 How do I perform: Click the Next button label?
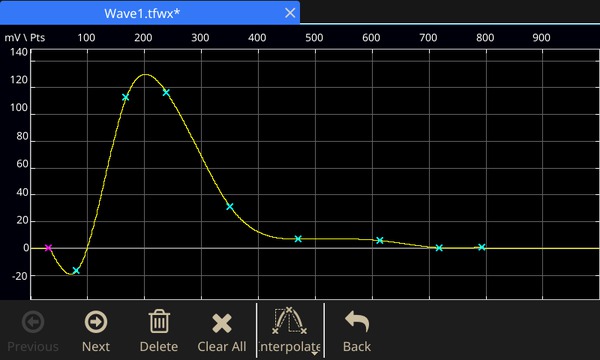96,347
